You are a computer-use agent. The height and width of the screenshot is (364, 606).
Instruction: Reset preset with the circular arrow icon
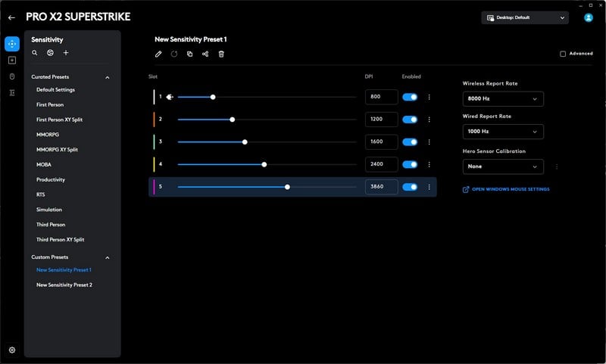174,54
